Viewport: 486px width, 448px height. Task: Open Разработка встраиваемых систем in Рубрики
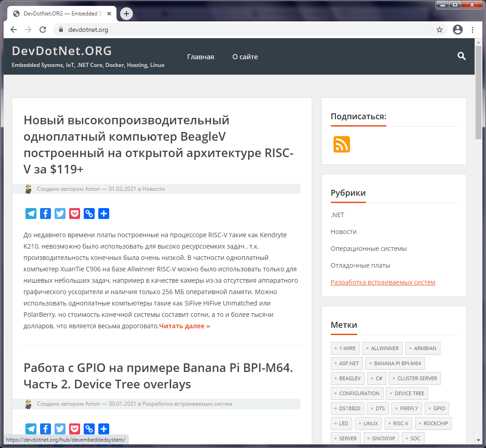(383, 282)
